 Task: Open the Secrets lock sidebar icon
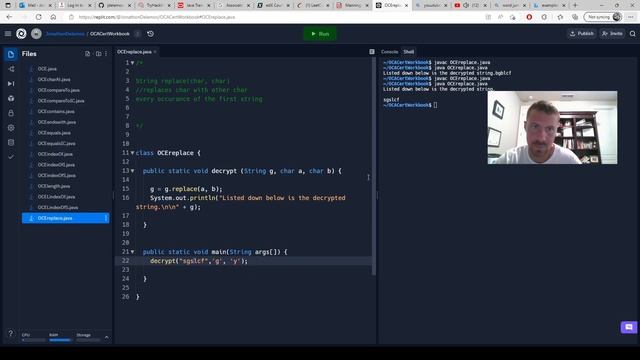[x=11, y=113]
